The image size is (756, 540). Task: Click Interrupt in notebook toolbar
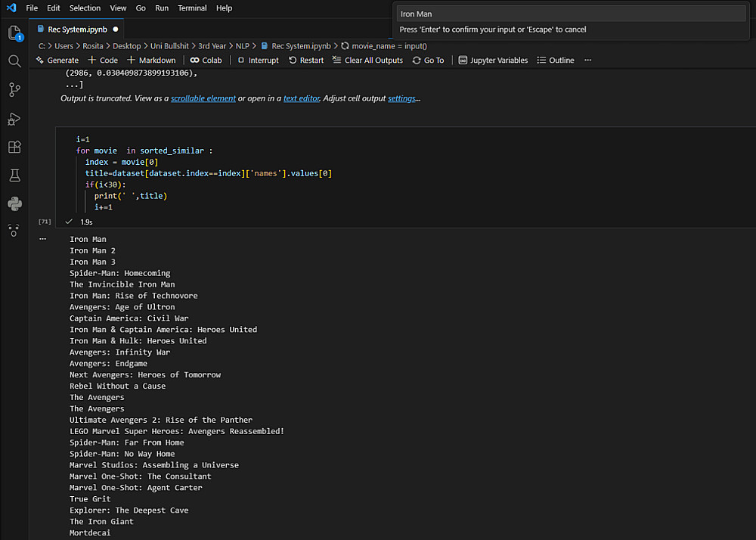click(x=258, y=61)
